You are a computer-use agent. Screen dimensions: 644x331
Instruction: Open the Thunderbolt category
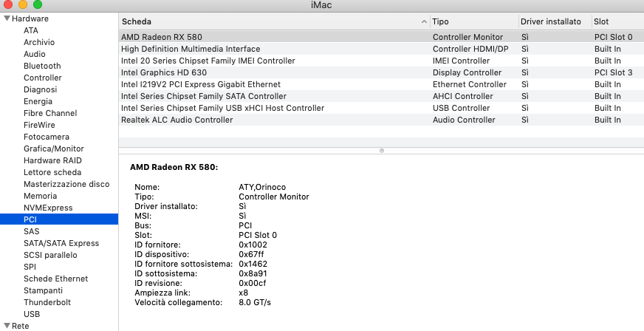(x=47, y=303)
